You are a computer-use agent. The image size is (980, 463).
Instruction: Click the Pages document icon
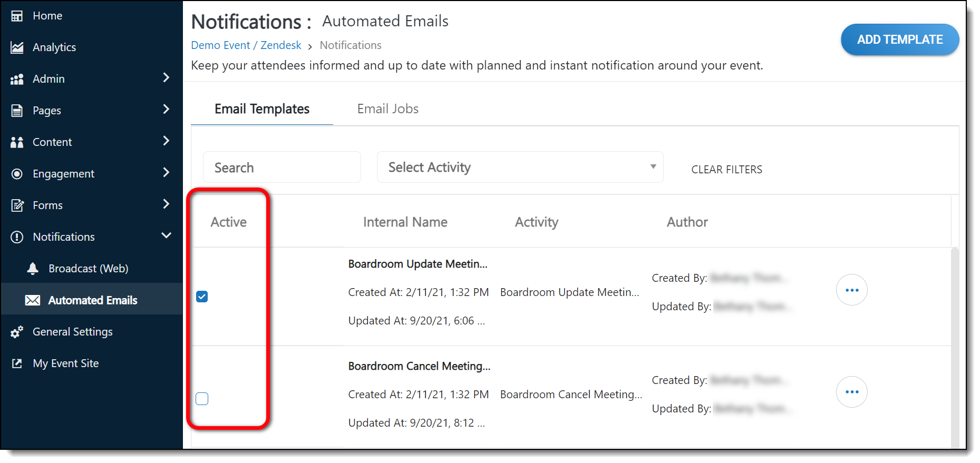17,111
